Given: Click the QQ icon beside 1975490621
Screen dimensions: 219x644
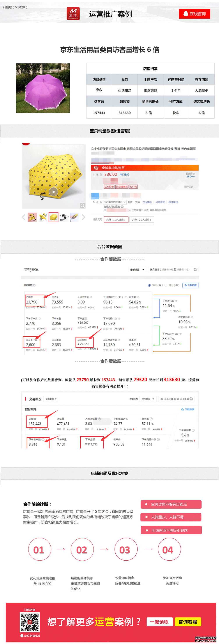Looking at the screenshot, I should [x=22, y=635].
